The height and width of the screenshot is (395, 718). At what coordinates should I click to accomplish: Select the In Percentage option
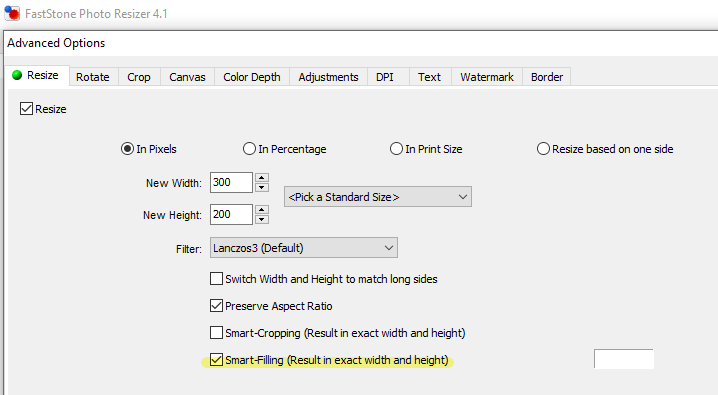tap(249, 149)
